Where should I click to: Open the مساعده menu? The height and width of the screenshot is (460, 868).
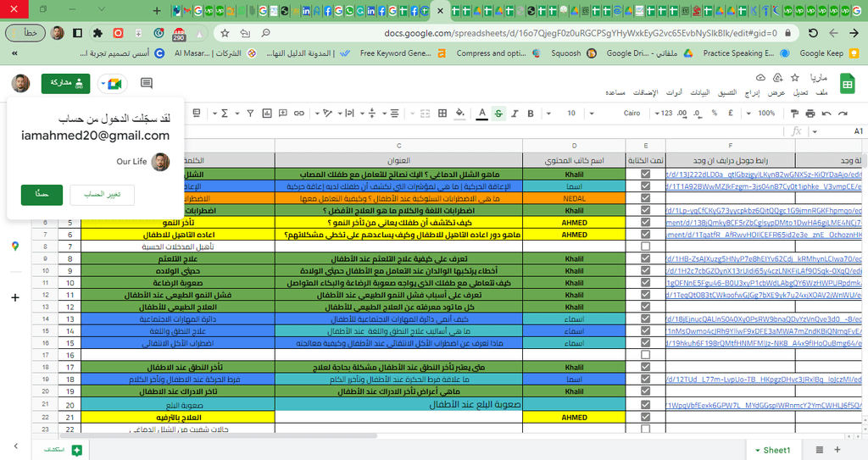615,92
